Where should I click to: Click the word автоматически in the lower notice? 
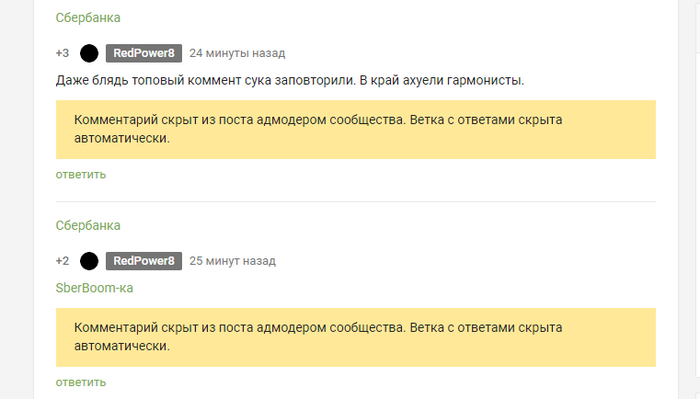pos(122,346)
